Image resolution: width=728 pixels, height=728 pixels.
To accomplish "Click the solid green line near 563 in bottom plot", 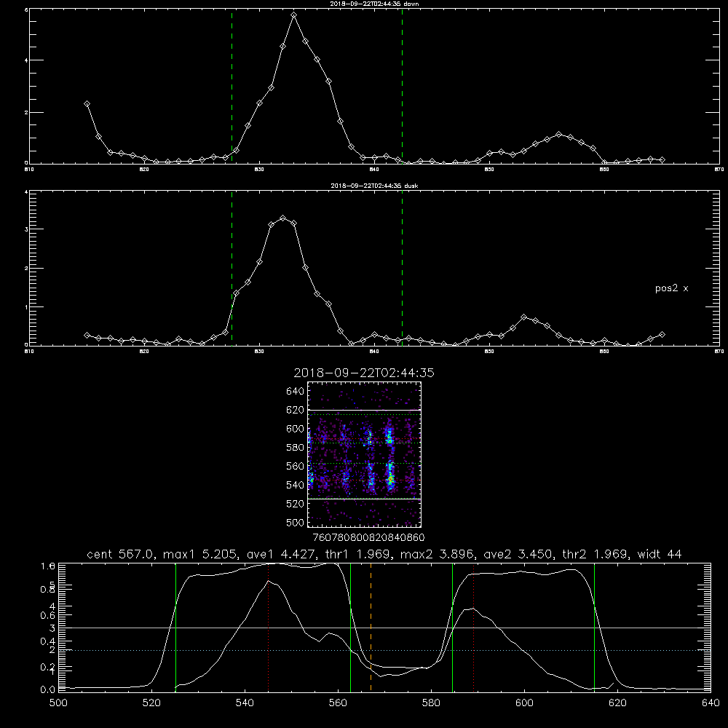I will pos(351,628).
